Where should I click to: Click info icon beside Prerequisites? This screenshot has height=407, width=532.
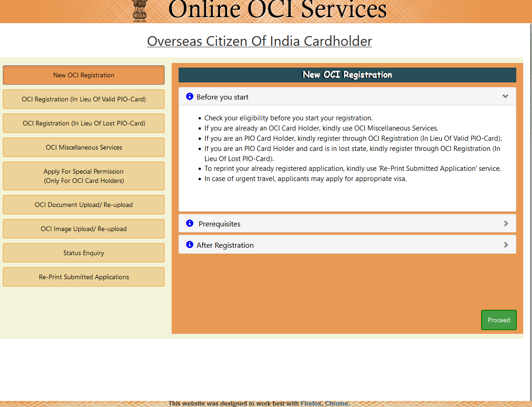coord(190,223)
